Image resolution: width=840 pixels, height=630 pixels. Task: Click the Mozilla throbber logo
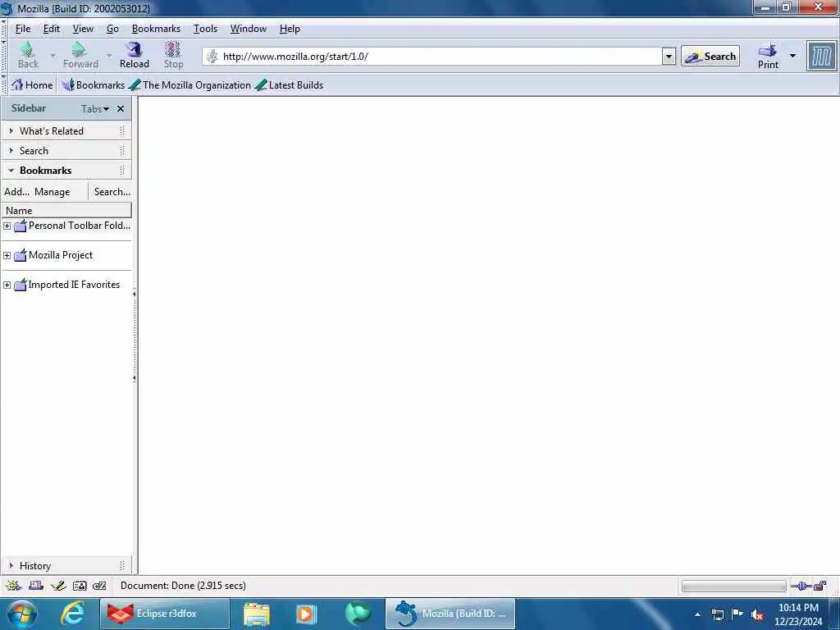pyautogui.click(x=822, y=56)
